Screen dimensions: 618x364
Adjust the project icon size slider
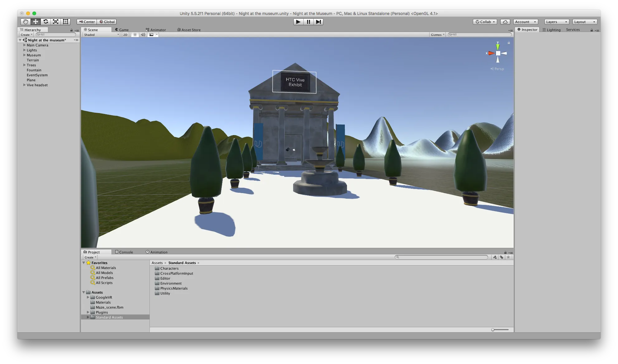click(493, 330)
